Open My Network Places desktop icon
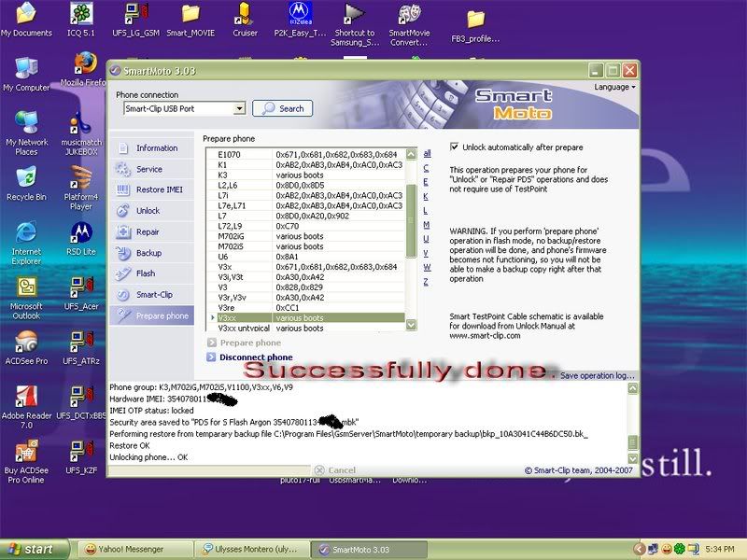This screenshot has width=747, height=560. (x=26, y=133)
